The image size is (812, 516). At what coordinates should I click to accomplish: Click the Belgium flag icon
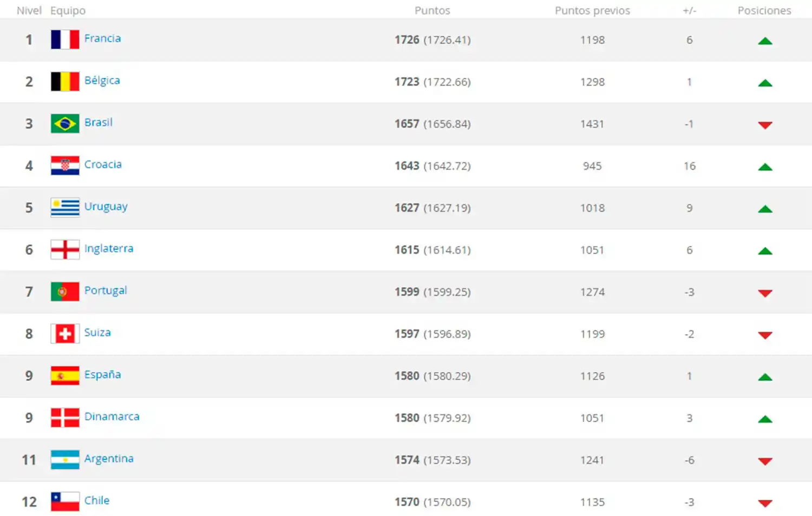click(64, 81)
